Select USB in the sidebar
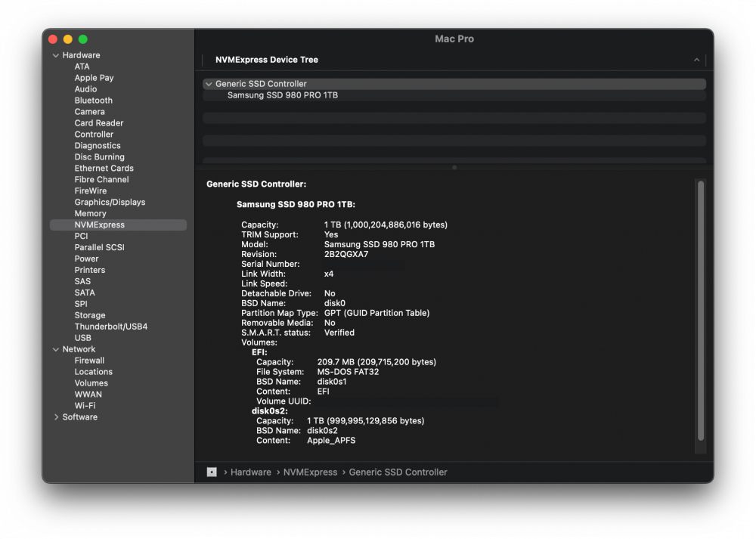This screenshot has height=539, width=756. [82, 338]
